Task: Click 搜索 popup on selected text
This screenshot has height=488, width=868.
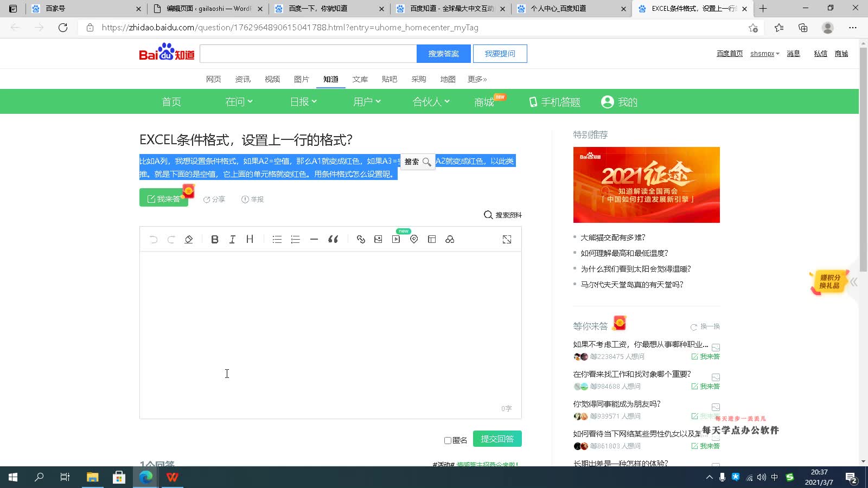Action: 418,162
